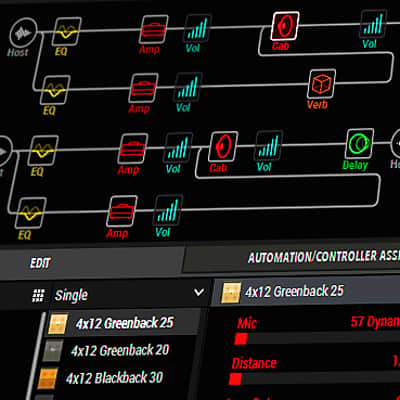Select the Amp block on the bottom path
The height and width of the screenshot is (400, 400).
122,211
